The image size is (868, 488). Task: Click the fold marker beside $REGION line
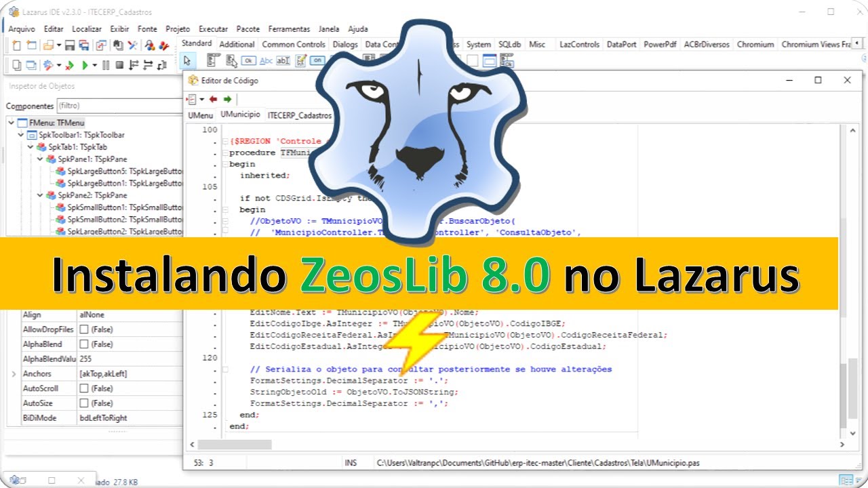(x=225, y=141)
